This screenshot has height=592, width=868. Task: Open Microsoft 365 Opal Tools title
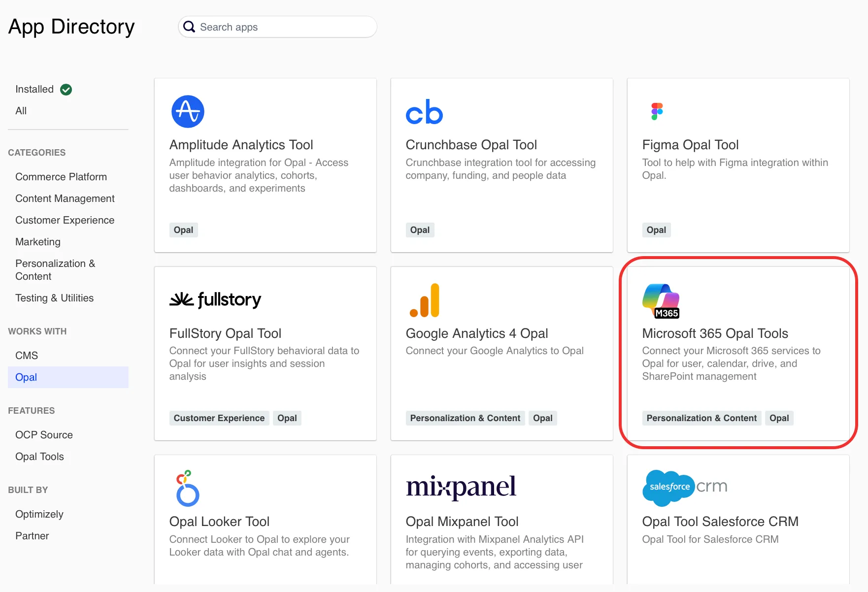(x=715, y=333)
